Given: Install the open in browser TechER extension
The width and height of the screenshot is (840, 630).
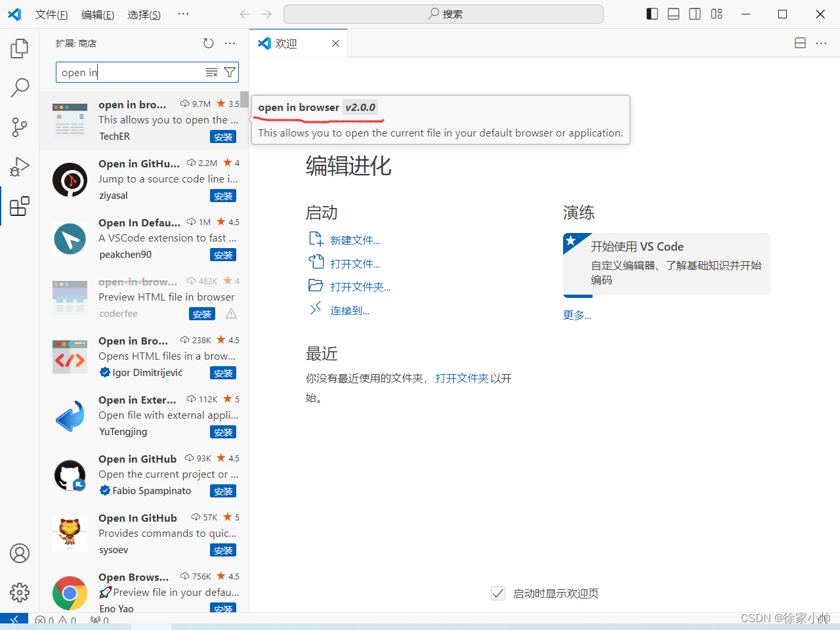Looking at the screenshot, I should (223, 137).
